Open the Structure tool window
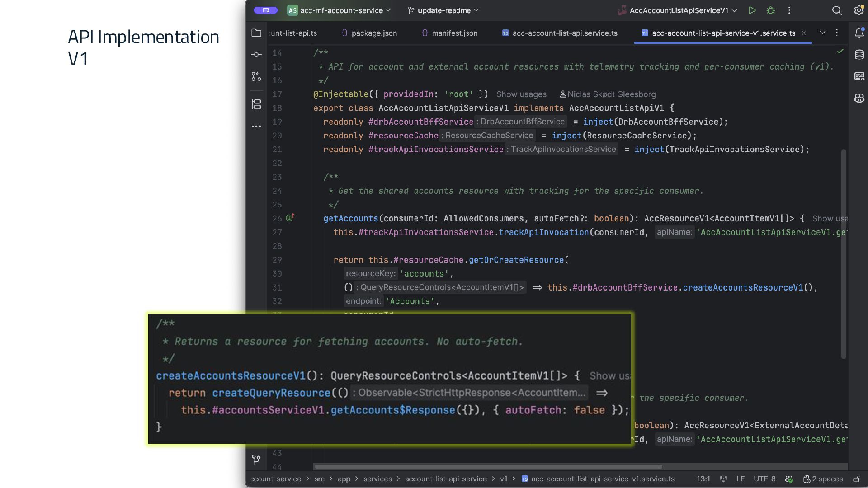This screenshot has height=488, width=868. 256,104
